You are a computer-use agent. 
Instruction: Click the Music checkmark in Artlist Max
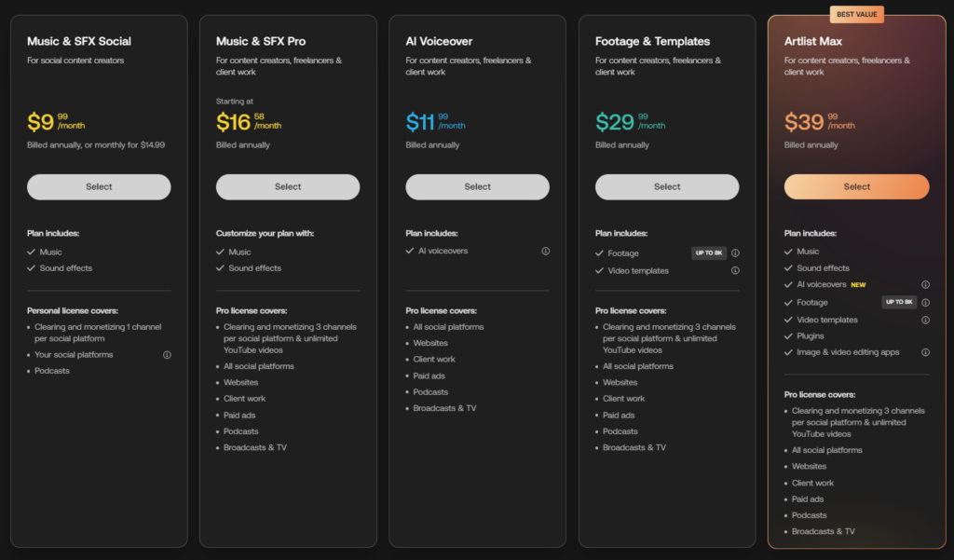[789, 251]
